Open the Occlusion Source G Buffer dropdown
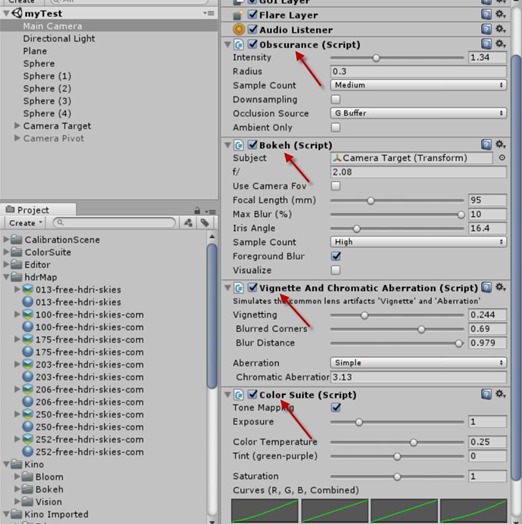 tap(418, 113)
